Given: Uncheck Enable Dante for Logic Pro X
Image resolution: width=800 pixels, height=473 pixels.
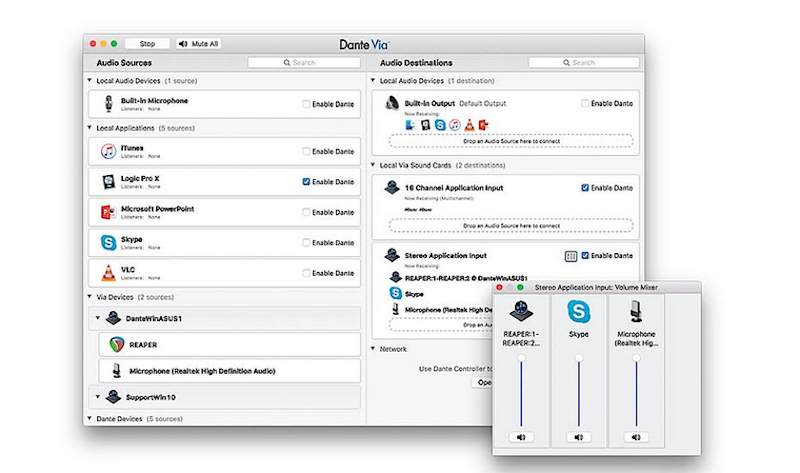Looking at the screenshot, I should (x=306, y=182).
